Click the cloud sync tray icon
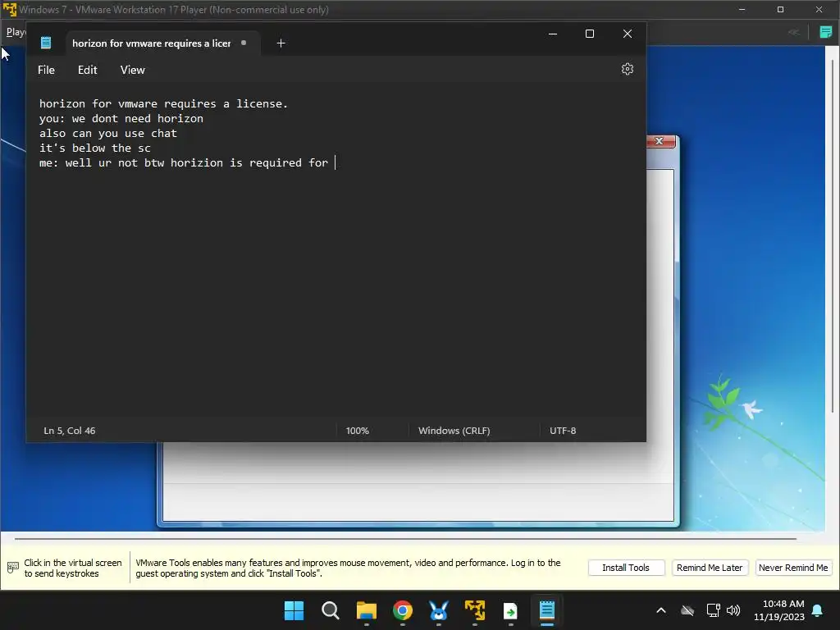 687,610
